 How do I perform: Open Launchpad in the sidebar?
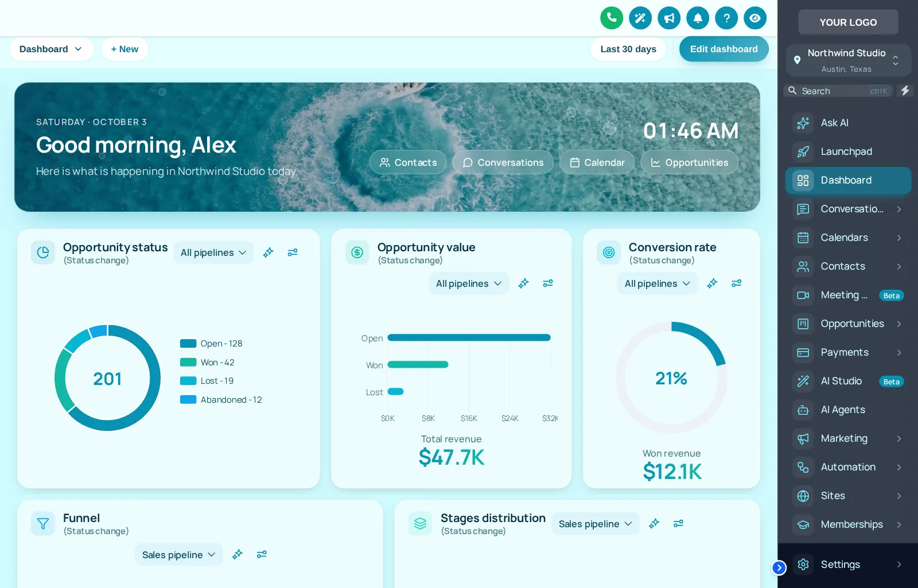[x=848, y=151]
